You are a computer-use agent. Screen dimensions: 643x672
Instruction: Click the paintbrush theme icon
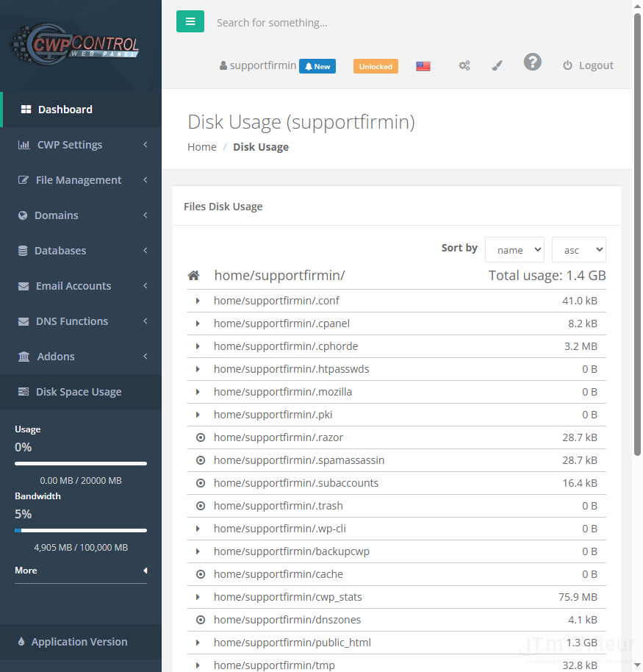coord(497,65)
